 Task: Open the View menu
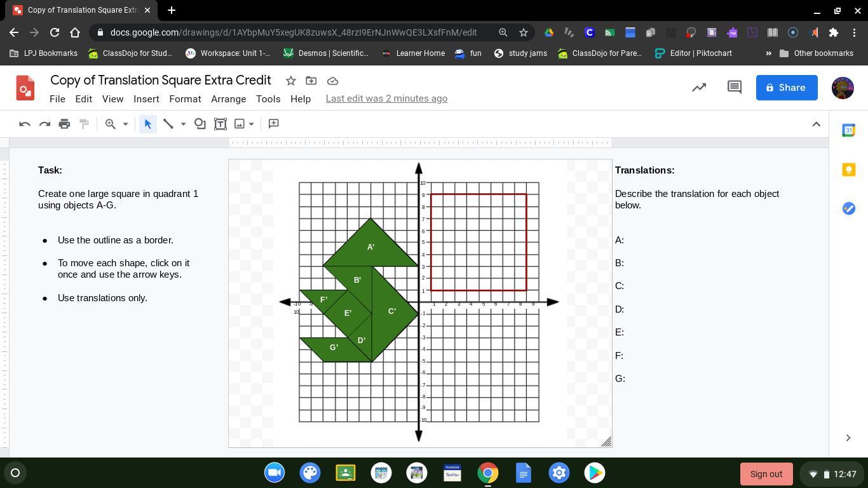point(112,99)
